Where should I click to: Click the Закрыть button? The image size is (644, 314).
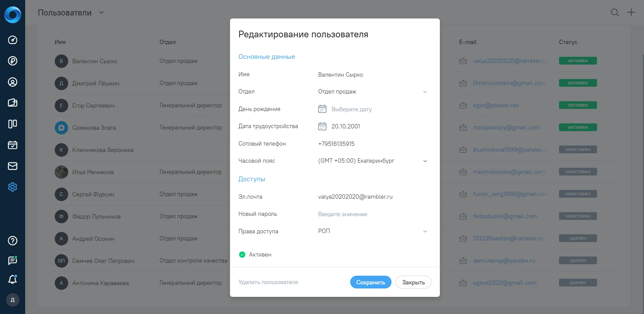click(x=413, y=282)
